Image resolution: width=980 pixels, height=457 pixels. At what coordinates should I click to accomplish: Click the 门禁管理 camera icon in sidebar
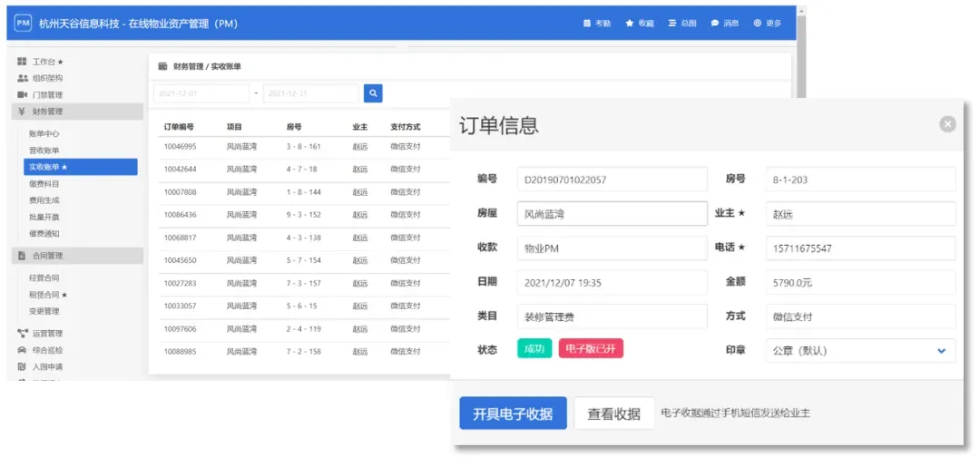coord(23,95)
